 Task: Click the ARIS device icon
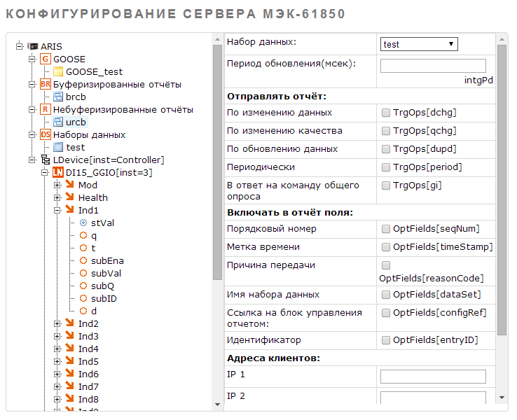33,46
